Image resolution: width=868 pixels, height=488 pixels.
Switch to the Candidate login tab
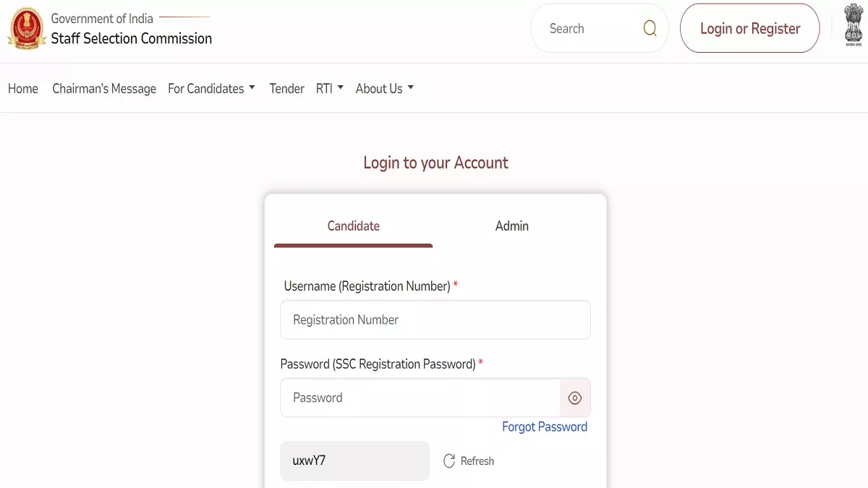(x=353, y=226)
